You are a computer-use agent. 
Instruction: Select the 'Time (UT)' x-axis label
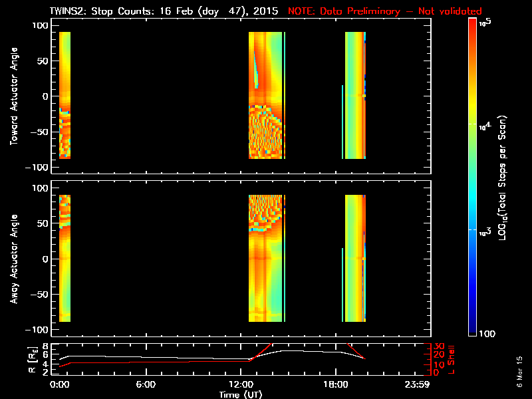(x=241, y=394)
